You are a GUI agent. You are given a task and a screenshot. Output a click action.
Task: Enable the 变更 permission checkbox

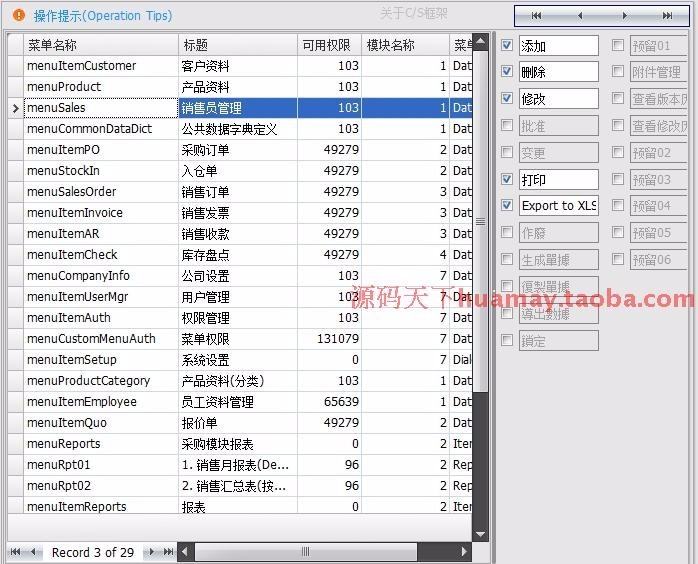tap(507, 152)
